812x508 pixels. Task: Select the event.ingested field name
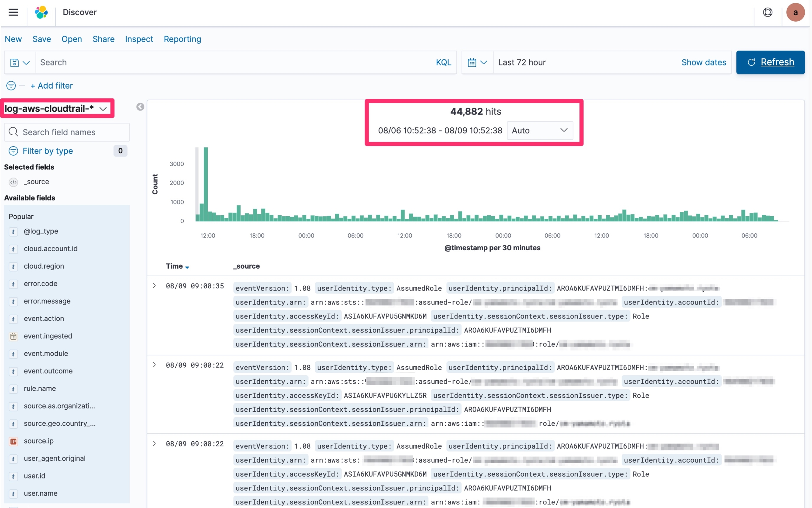[x=48, y=336]
